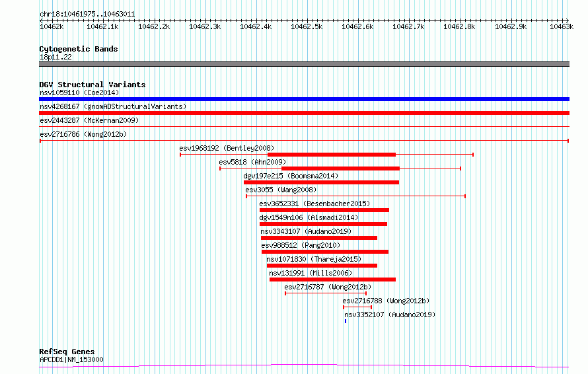Click the 10462.9k ruler tick label
Viewport: 588px width, 374px height.
pyautogui.click(x=511, y=26)
